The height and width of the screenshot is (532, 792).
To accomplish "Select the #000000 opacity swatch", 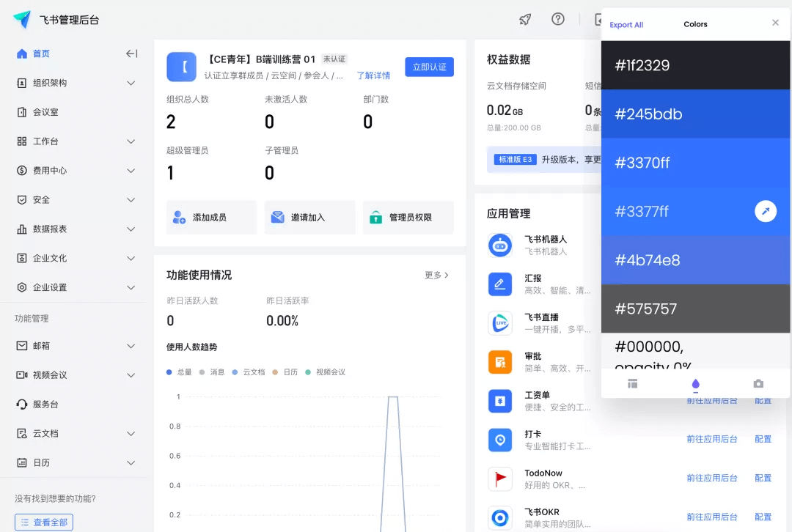I will pos(695,351).
